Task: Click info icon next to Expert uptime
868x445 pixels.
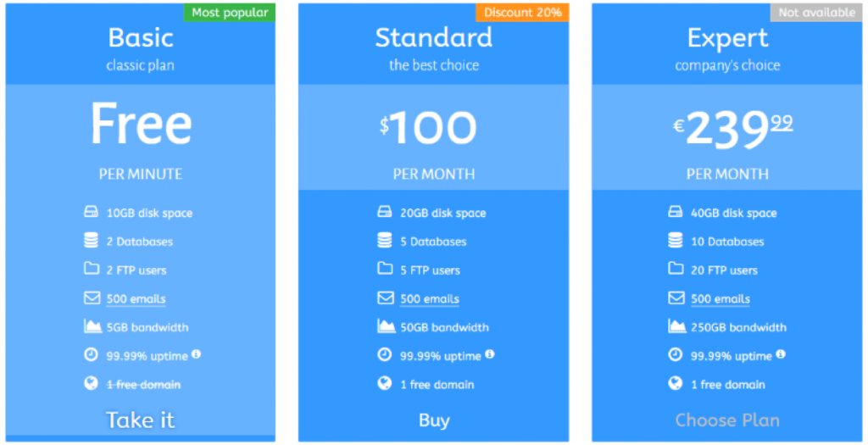Action: click(780, 354)
